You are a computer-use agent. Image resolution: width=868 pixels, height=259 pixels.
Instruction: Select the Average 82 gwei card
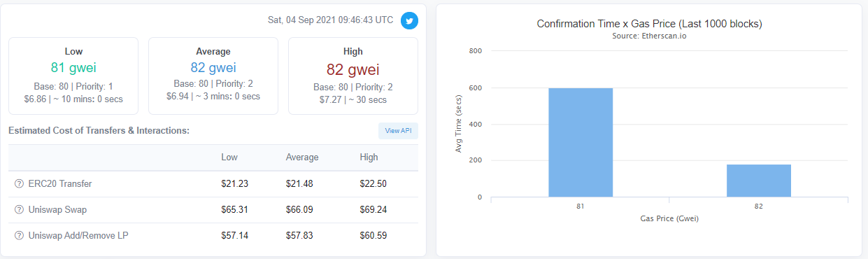[213, 76]
